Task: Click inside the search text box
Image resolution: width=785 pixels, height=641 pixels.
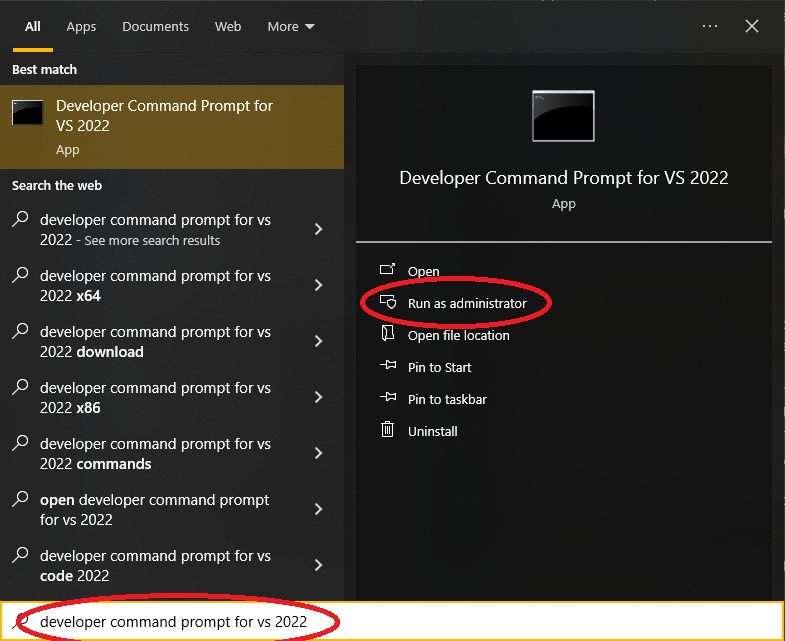Action: pyautogui.click(x=400, y=622)
